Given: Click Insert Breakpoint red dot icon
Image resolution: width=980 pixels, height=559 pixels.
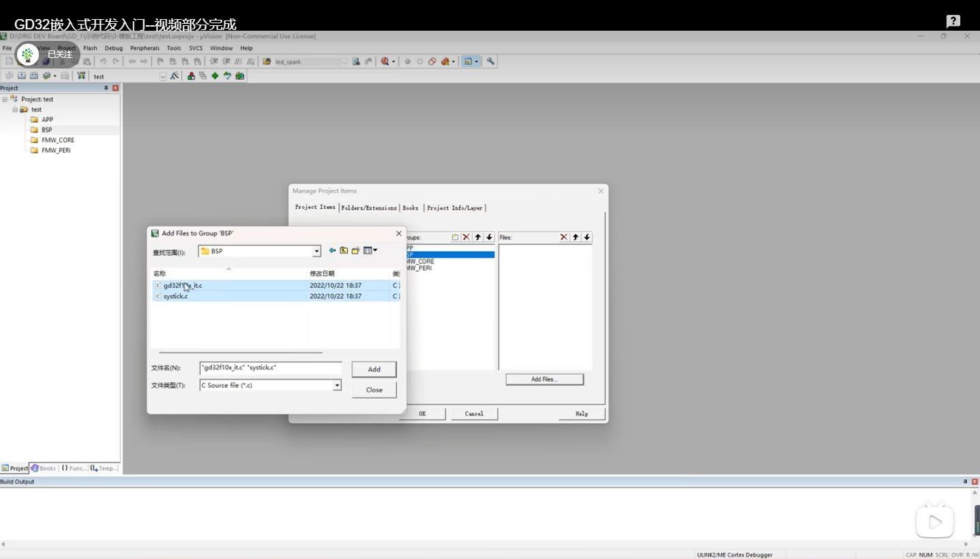Looking at the screenshot, I should click(x=408, y=61).
